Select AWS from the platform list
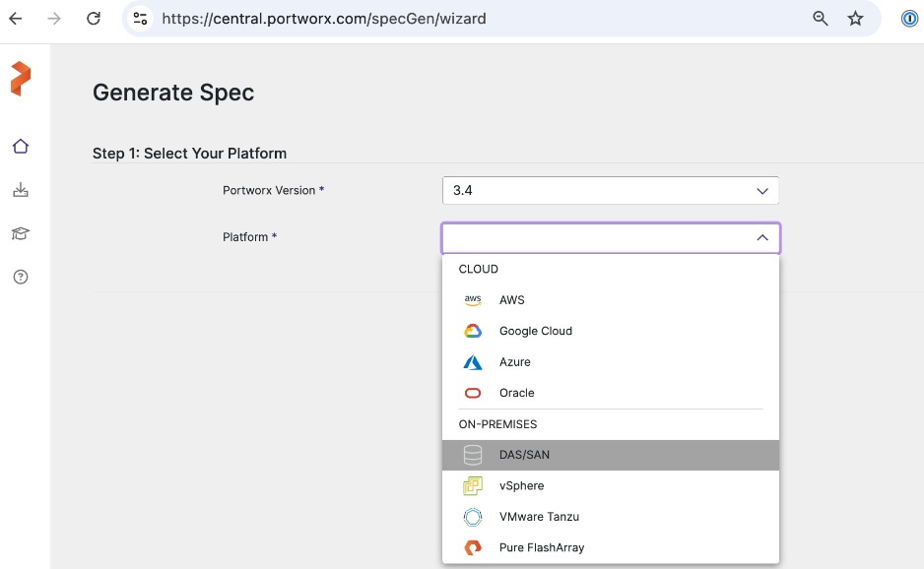924x569 pixels. click(512, 300)
